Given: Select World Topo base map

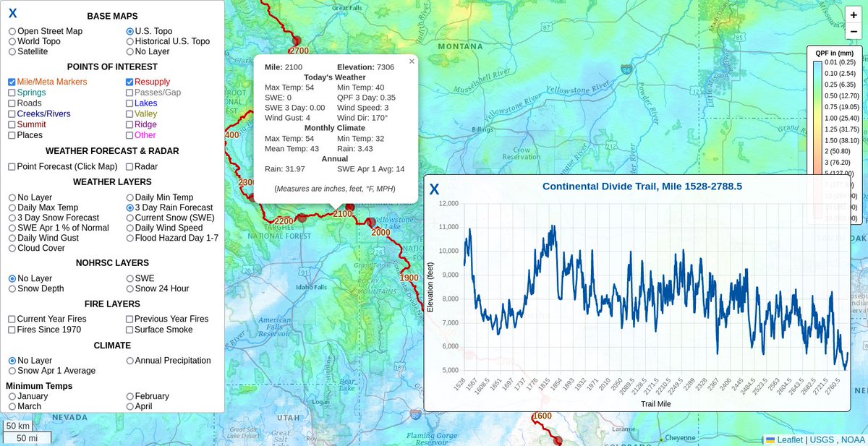Looking at the screenshot, I should [12, 41].
